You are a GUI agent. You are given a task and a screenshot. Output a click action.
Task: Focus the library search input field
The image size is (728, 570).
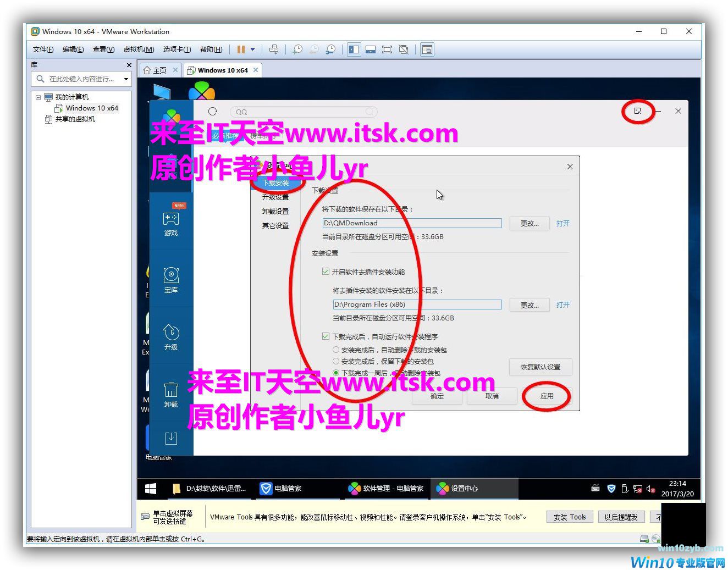point(81,79)
